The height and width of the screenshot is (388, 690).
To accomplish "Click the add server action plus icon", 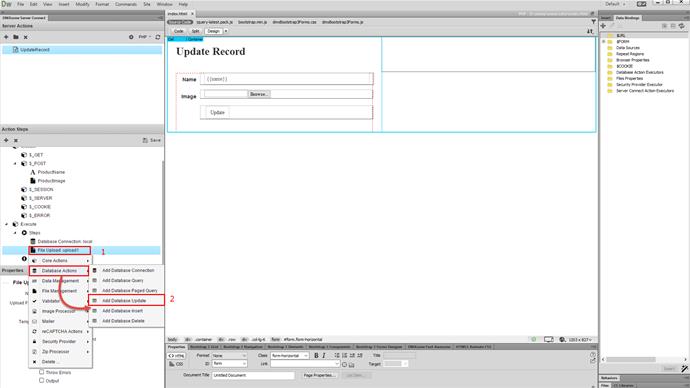I will pos(6,37).
